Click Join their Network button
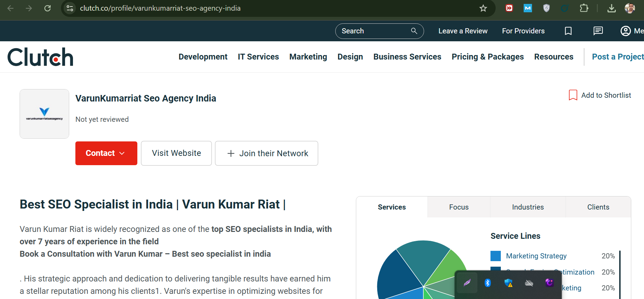 (x=266, y=153)
